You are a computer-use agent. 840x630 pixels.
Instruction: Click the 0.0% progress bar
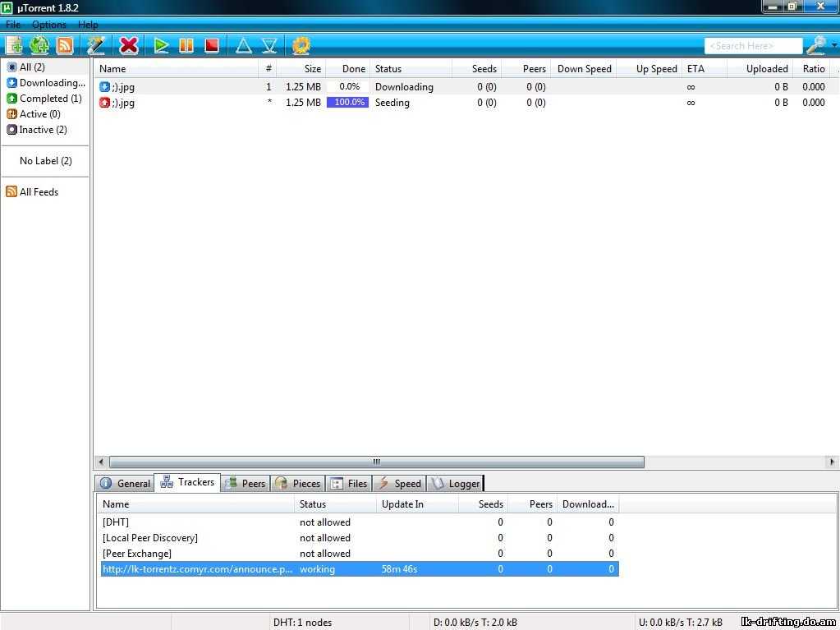tap(347, 87)
